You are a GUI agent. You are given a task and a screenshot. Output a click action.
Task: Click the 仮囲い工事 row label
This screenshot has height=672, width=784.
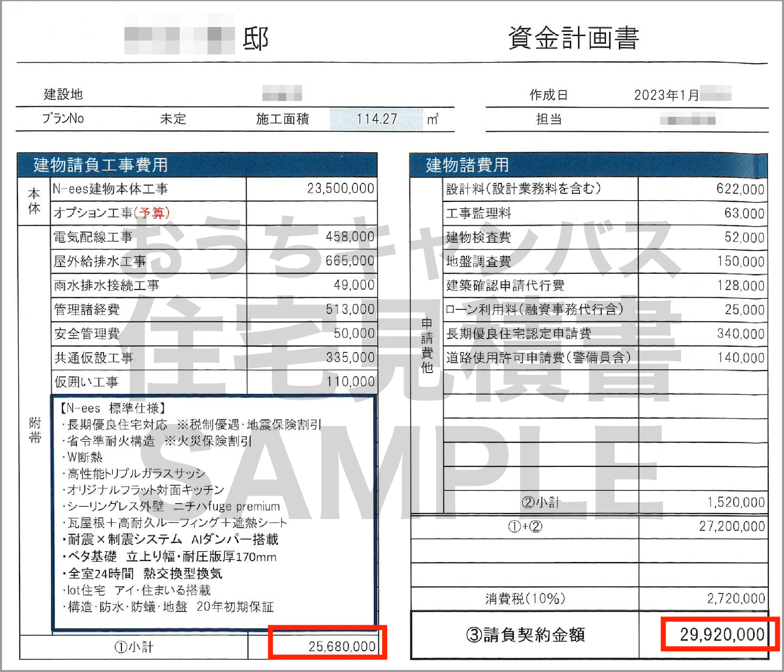coord(86,381)
